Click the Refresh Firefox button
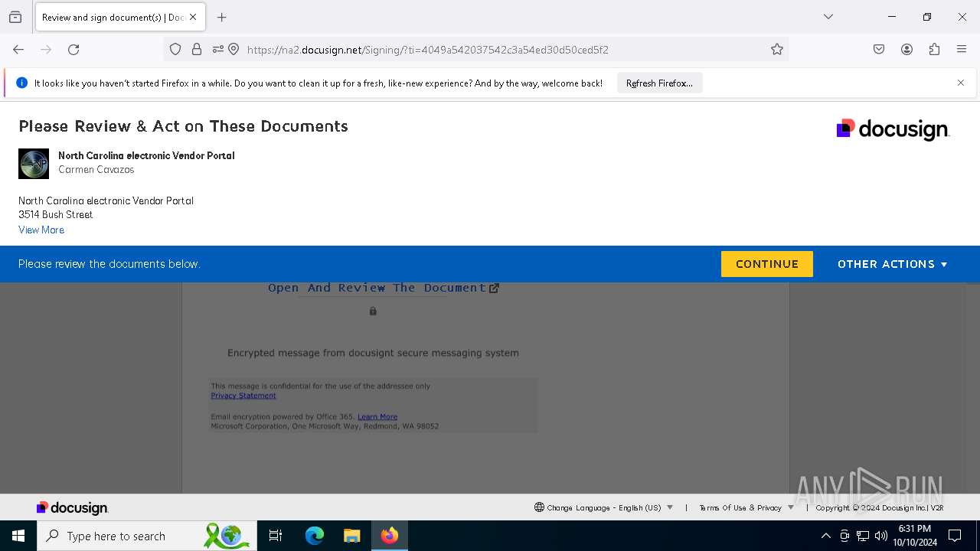 click(x=659, y=83)
